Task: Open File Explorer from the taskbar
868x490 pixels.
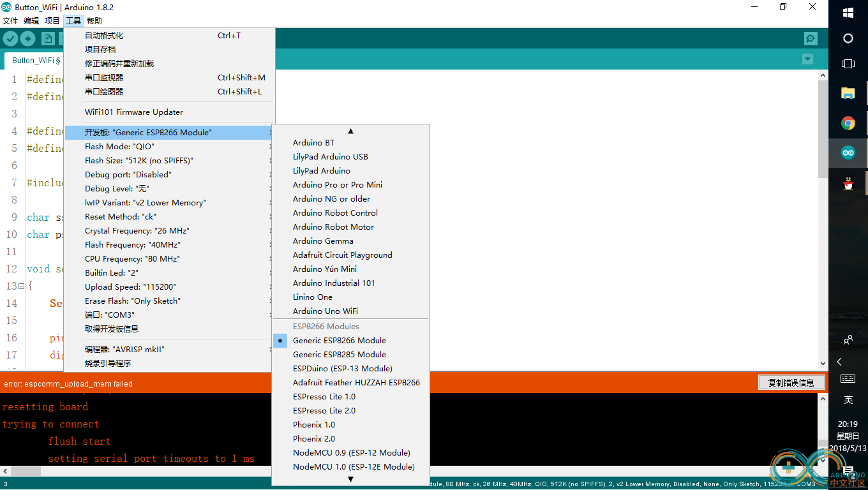Action: (x=848, y=93)
